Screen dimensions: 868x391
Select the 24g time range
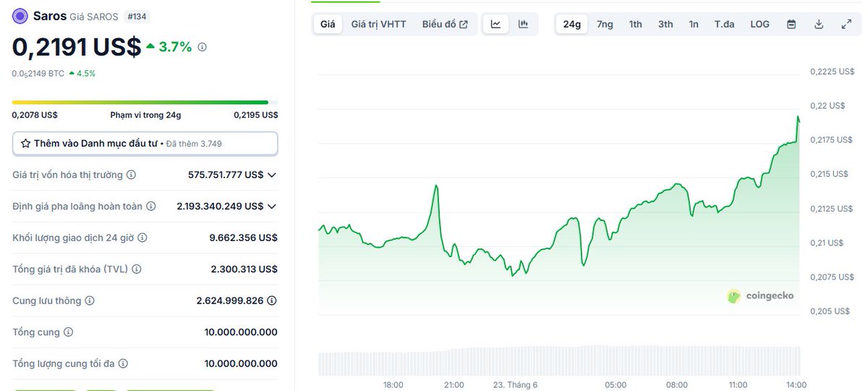pyautogui.click(x=571, y=24)
